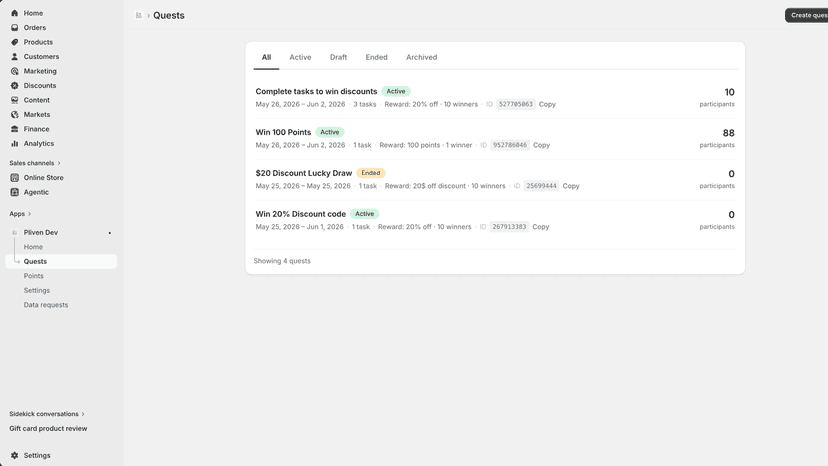Click the pin dot beside Pliven Dev

[x=110, y=233]
